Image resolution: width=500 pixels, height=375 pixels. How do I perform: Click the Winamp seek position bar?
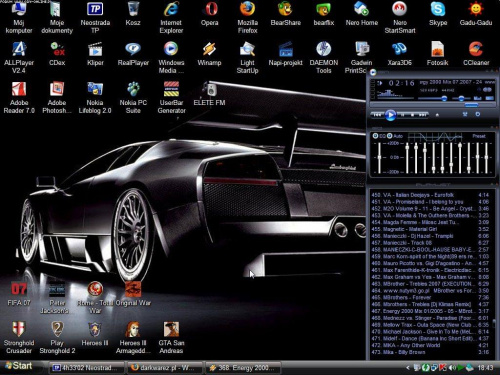point(432,105)
